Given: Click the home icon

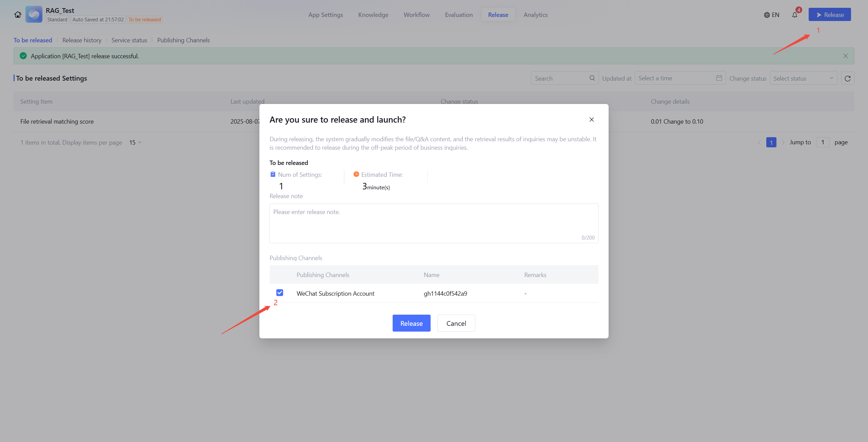Looking at the screenshot, I should click(18, 15).
